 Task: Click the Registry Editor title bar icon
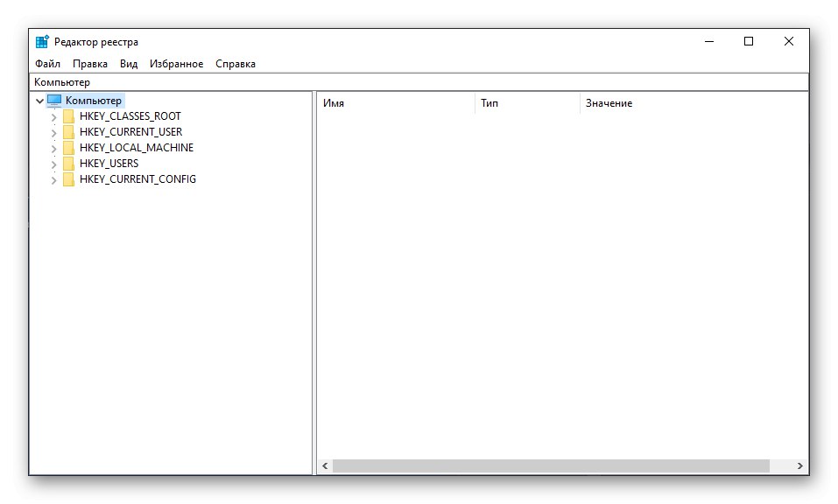pos(42,42)
